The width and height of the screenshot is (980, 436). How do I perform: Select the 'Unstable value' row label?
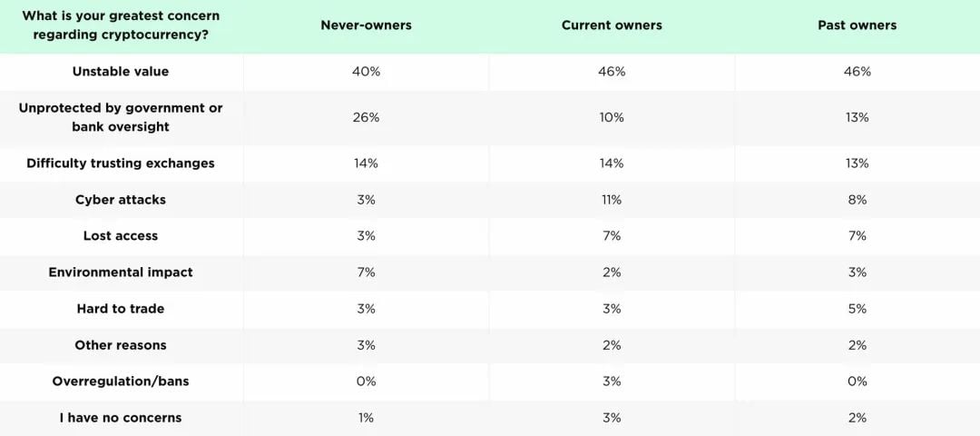pos(121,72)
